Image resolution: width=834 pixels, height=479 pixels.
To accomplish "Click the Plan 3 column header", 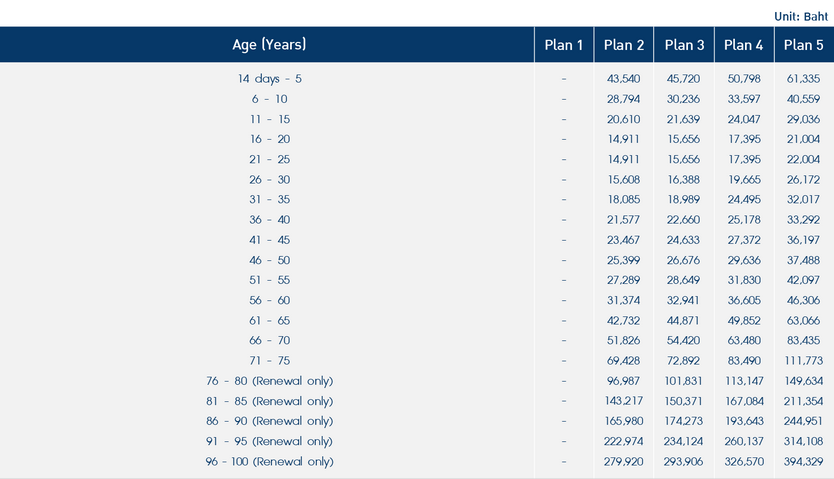I will (x=684, y=45).
